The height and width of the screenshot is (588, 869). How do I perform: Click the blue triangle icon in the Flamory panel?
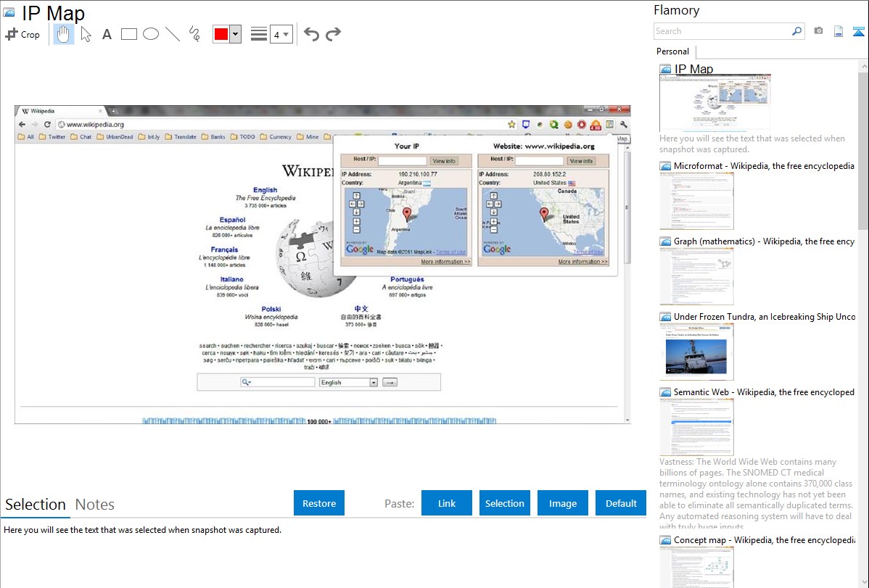[858, 31]
